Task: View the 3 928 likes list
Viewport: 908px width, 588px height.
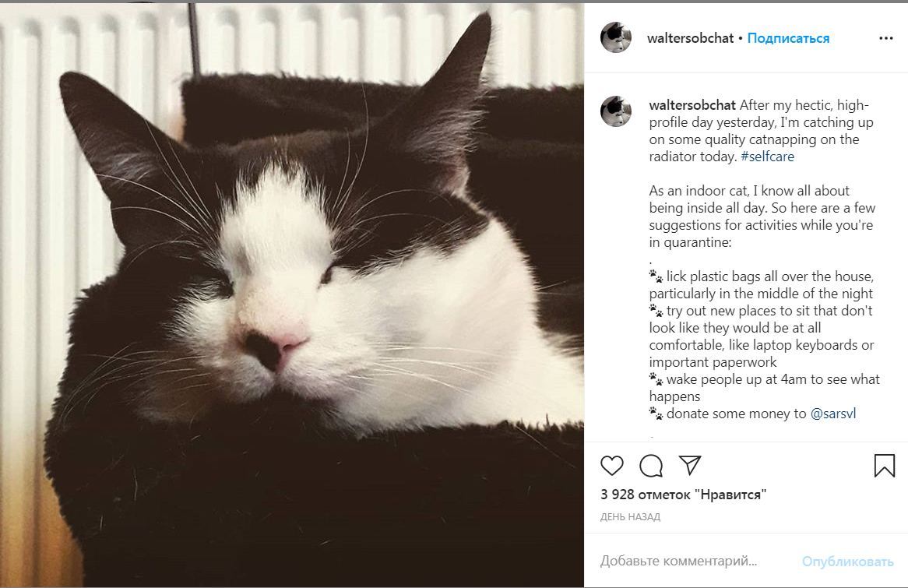Action: (683, 495)
